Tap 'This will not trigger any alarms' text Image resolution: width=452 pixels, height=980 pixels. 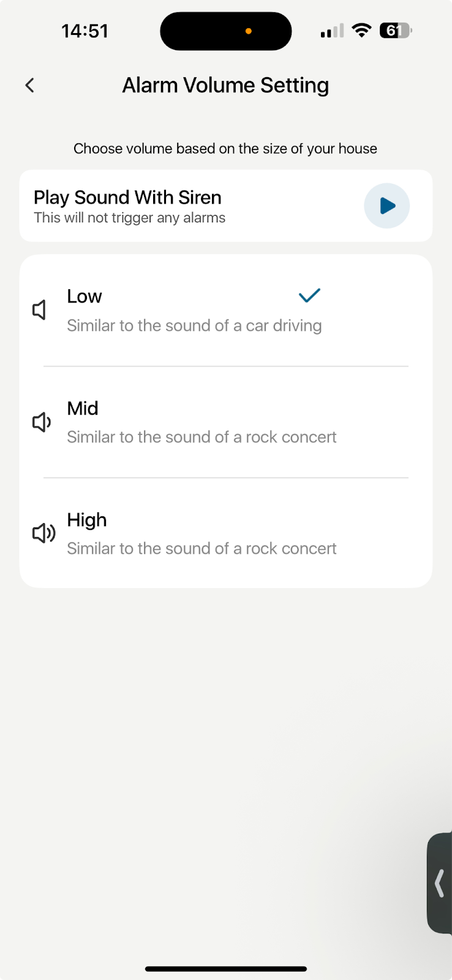(130, 218)
